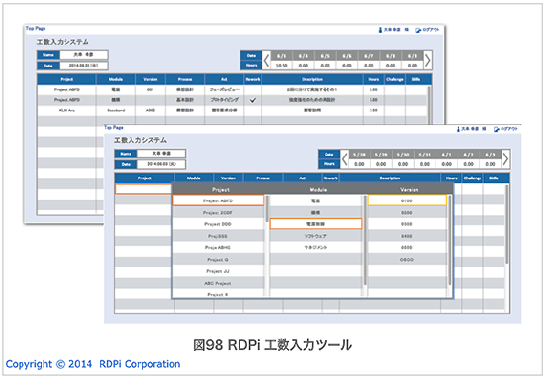Click the front window table's vertical scrollbar
545x377 pixels.
pyautogui.click(x=506, y=224)
